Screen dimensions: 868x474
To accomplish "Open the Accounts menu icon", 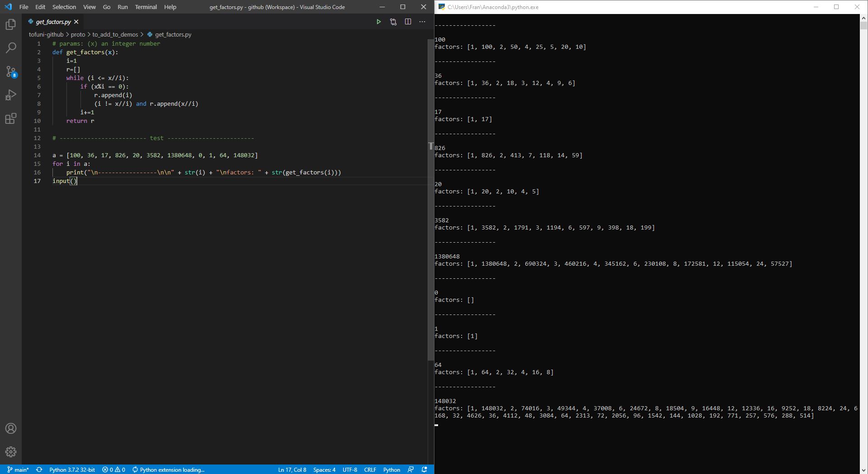I will pos(11,428).
